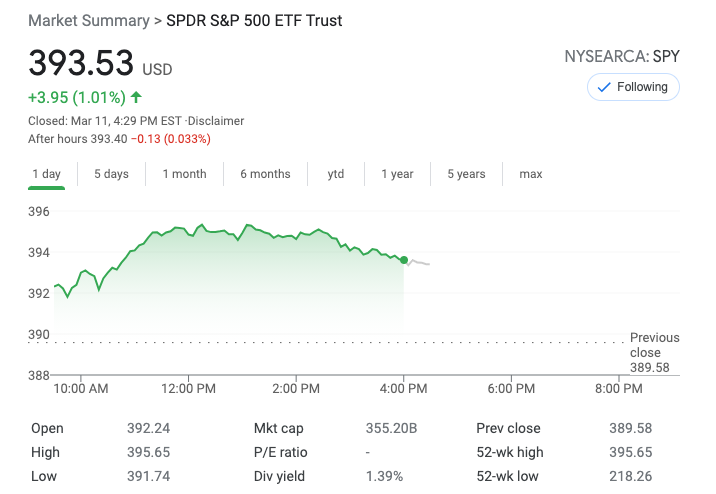
Task: Open the Market Summary link
Action: point(89,21)
